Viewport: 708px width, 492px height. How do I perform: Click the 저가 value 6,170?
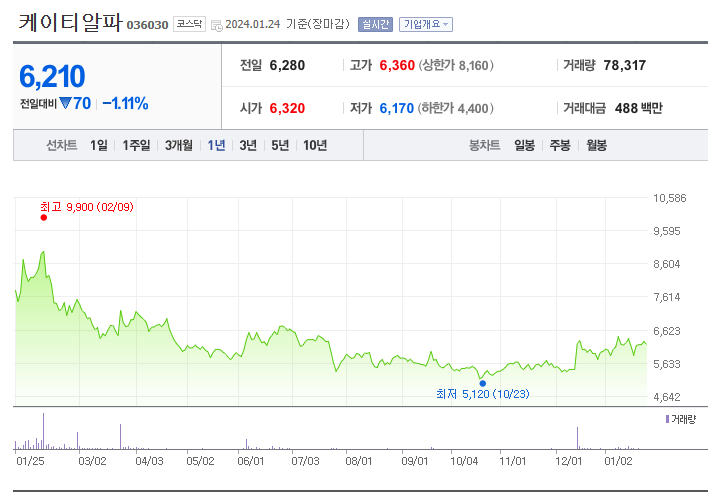[396, 108]
